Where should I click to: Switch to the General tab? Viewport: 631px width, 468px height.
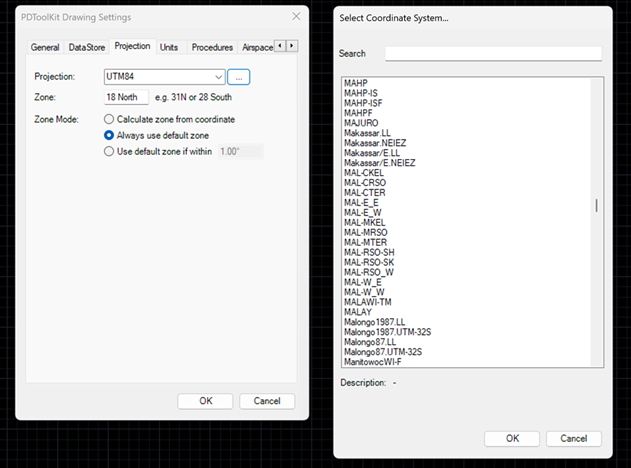(45, 47)
